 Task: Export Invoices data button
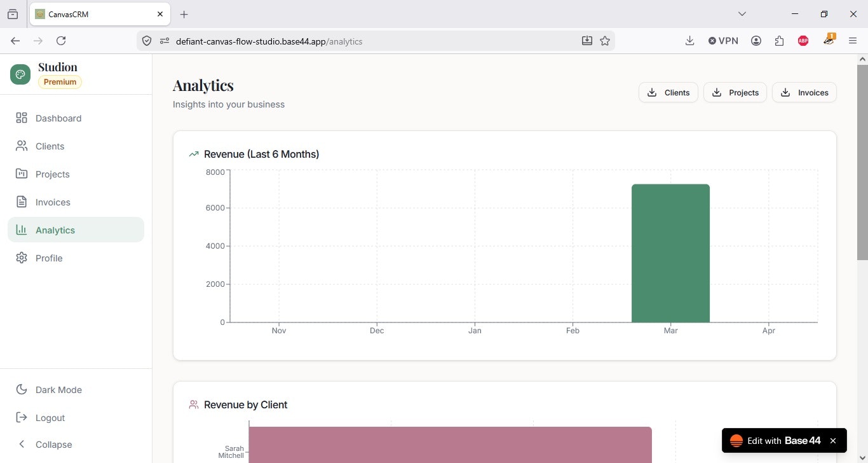pos(804,92)
